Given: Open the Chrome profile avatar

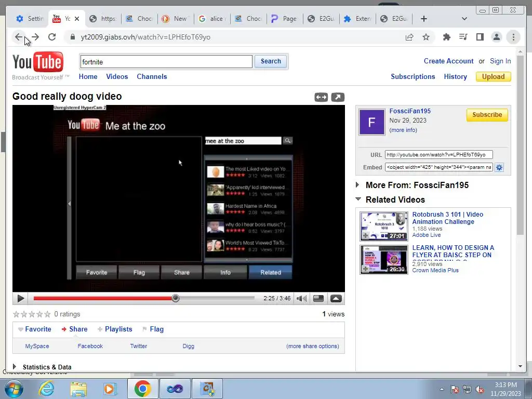Looking at the screenshot, I should (x=496, y=37).
